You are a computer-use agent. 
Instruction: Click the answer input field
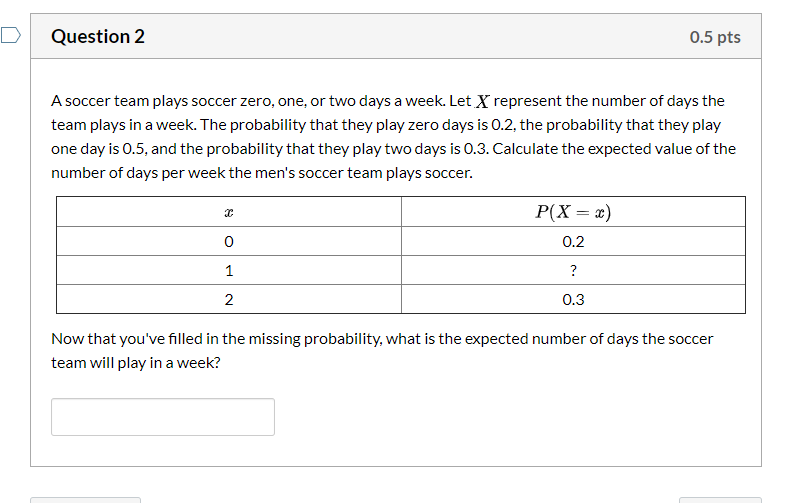(163, 417)
